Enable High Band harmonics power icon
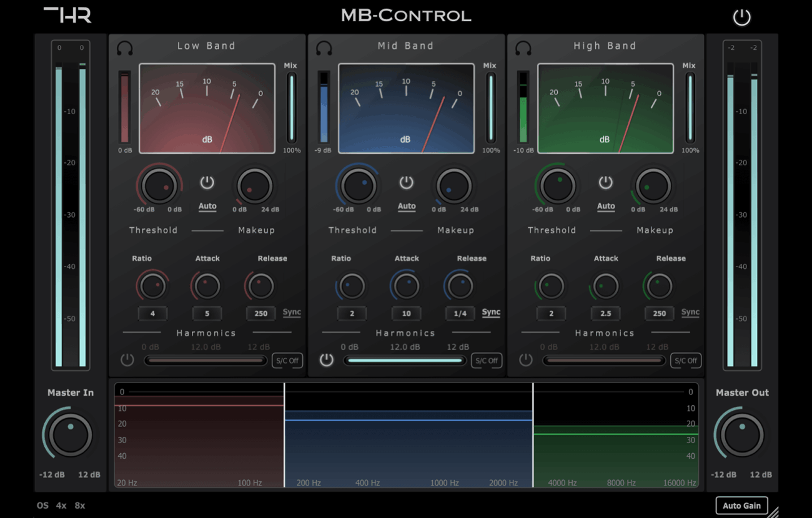 tap(525, 359)
